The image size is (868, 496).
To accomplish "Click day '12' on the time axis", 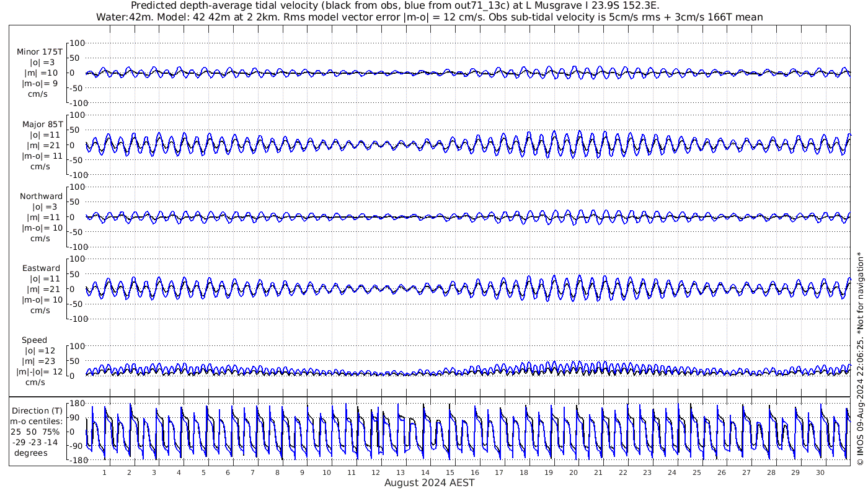I will coord(376,472).
